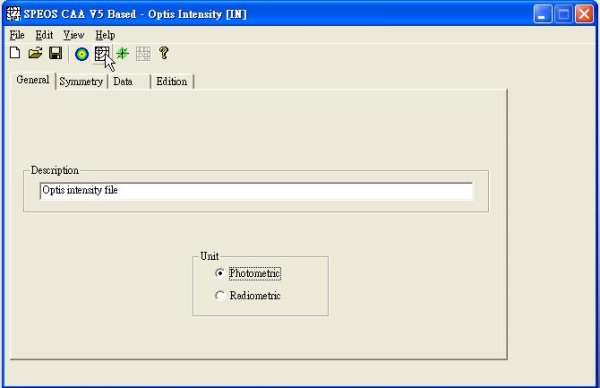
Task: Close the Optis Intensity window
Action: click(x=584, y=15)
